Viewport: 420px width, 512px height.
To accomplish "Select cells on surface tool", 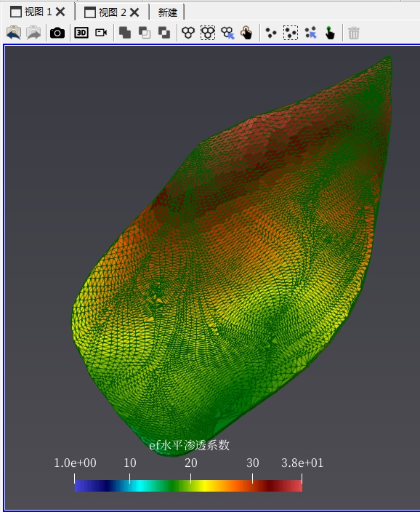I will (188, 33).
